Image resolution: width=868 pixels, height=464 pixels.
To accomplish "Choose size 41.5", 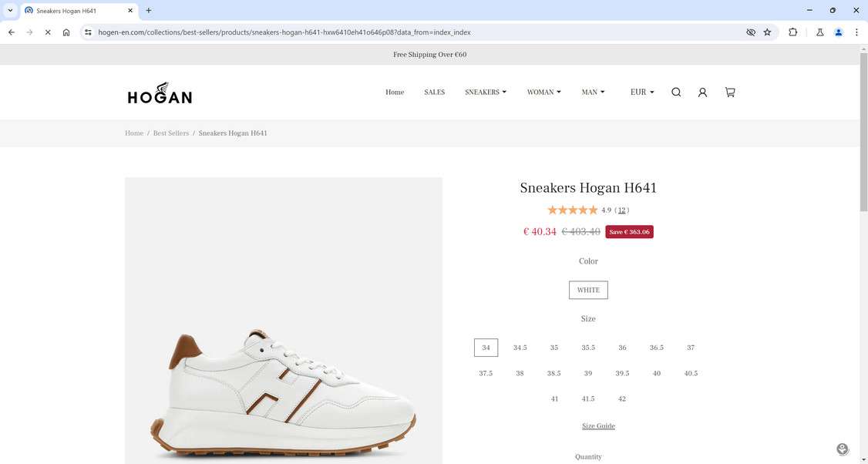I will (588, 398).
